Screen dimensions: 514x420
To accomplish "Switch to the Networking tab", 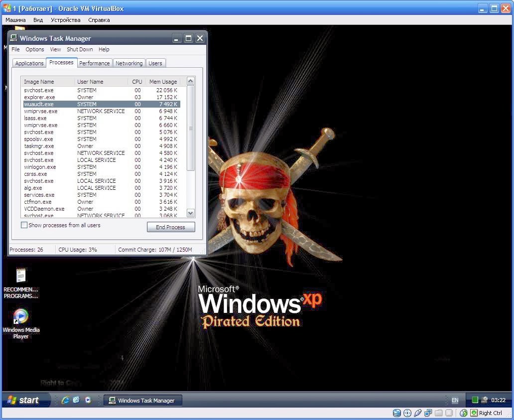I will pos(129,63).
